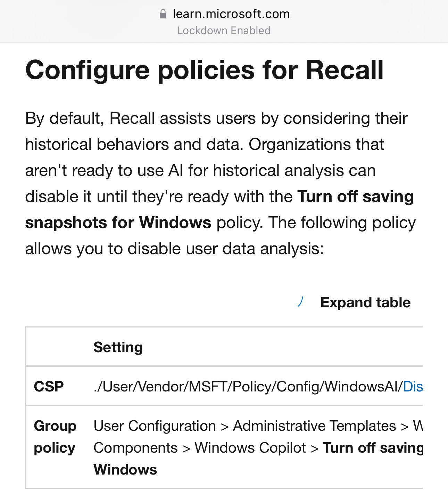The image size is (448, 502).
Task: Click Components in the Group policy path
Action: point(135,448)
